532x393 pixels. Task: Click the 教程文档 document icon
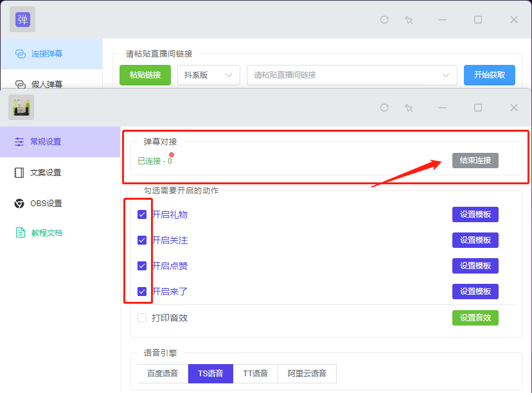tap(19, 233)
